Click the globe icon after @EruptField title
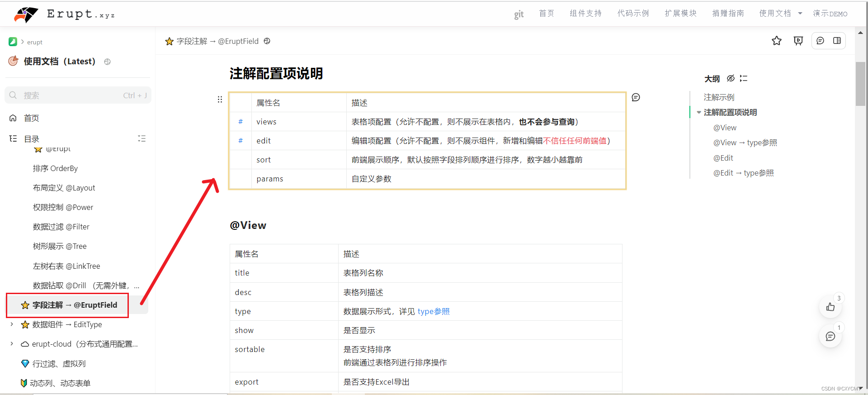The image size is (868, 395). tap(267, 41)
